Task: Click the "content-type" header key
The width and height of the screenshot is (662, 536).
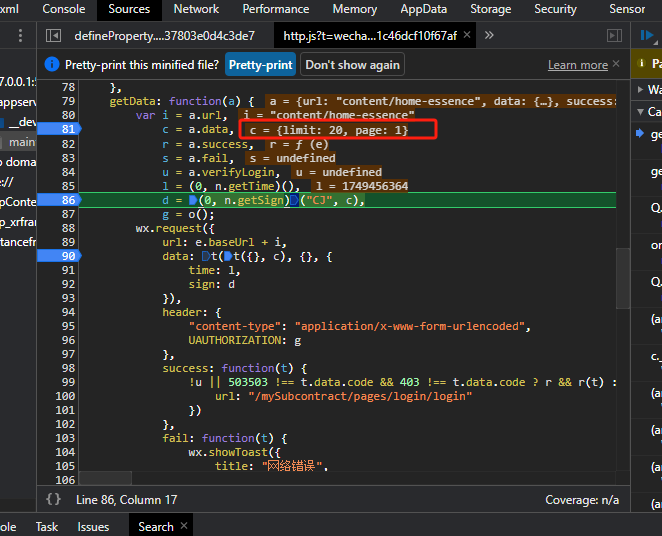Action: (235, 326)
